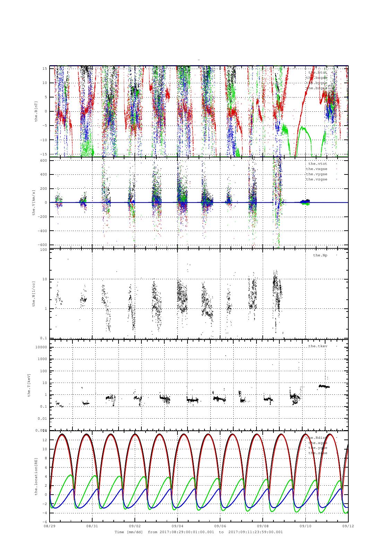Select the the.vzgse legend entry

click(x=316, y=179)
